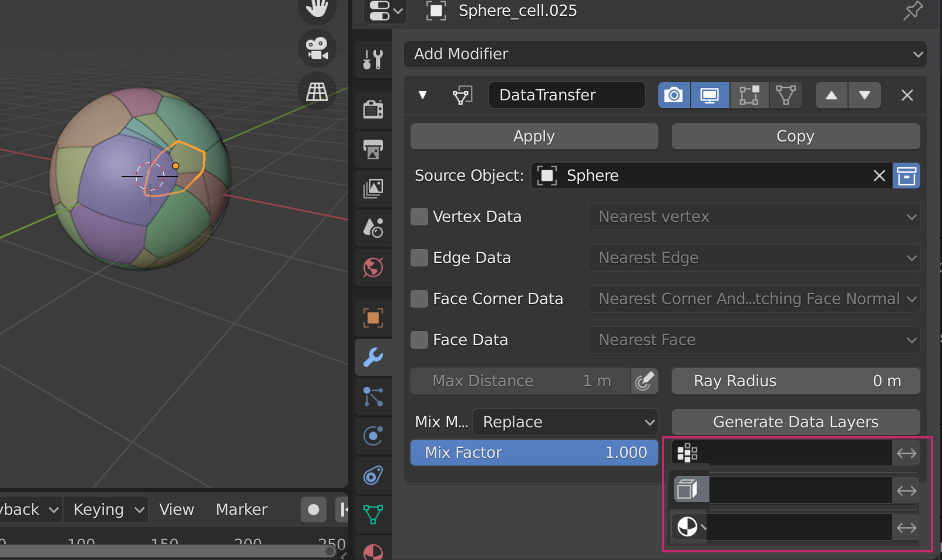Toggle camera view icon in viewport
The height and width of the screenshot is (560, 942).
(317, 48)
